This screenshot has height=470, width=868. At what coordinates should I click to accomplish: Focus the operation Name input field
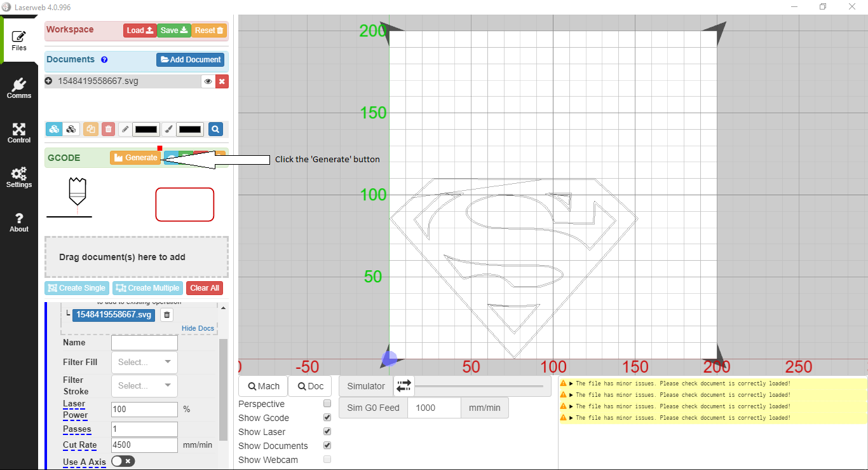pos(144,343)
